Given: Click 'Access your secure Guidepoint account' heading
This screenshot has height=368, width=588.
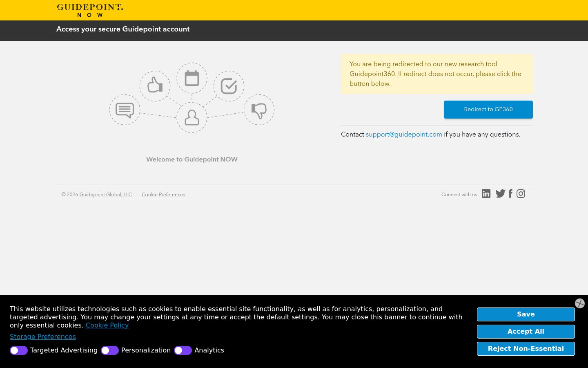Looking at the screenshot, I should pos(123,29).
